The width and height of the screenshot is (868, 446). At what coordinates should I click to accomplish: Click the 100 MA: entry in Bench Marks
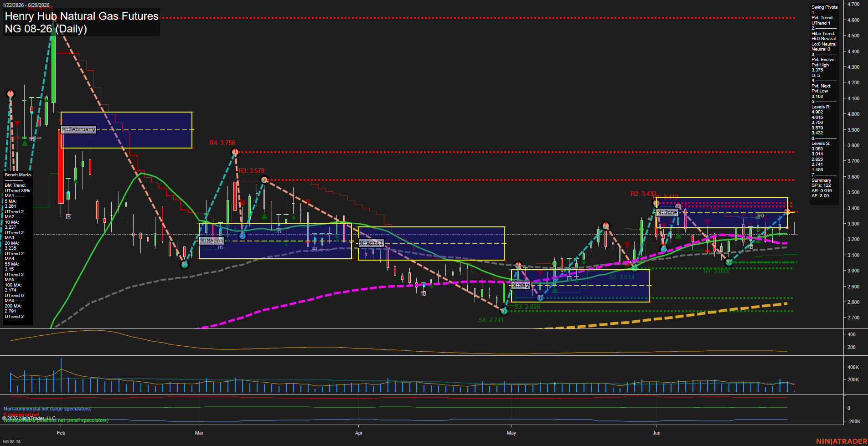pyautogui.click(x=13, y=285)
